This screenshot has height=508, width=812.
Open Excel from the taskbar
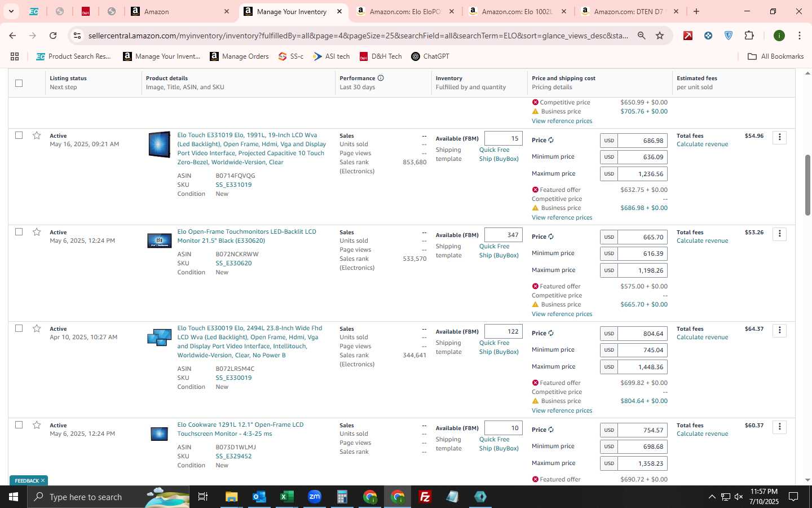click(x=286, y=497)
